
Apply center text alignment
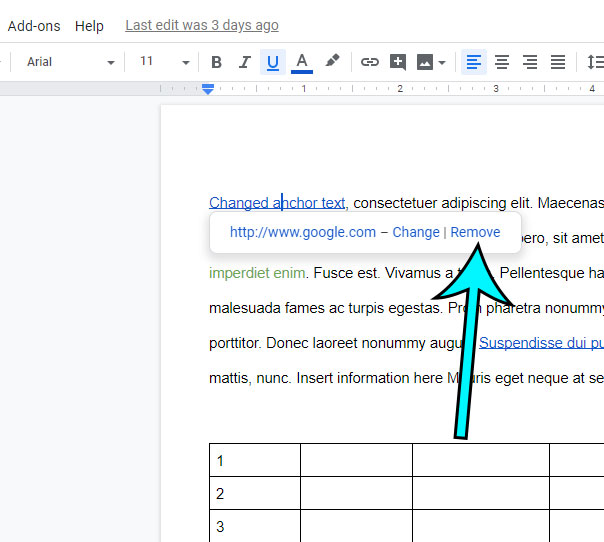point(502,62)
